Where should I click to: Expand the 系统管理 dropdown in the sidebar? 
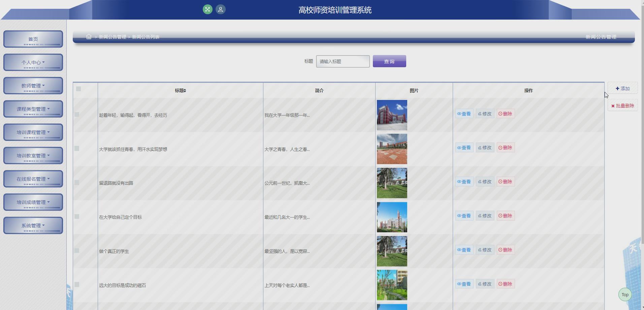coord(33,225)
